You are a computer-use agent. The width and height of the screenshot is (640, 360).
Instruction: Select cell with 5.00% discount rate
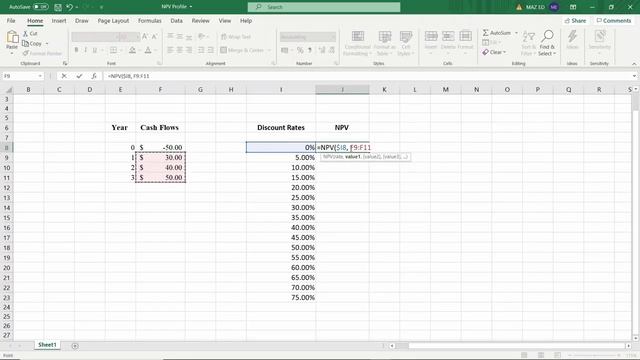tap(281, 158)
